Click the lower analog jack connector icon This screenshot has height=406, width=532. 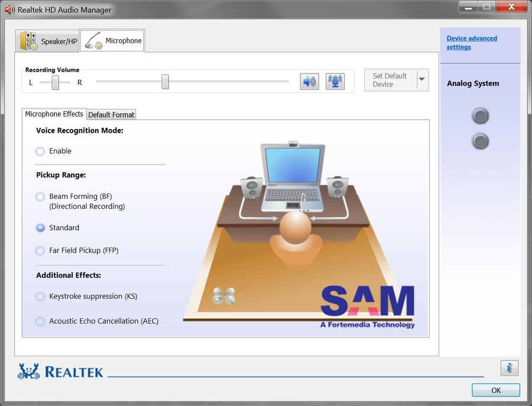point(481,141)
